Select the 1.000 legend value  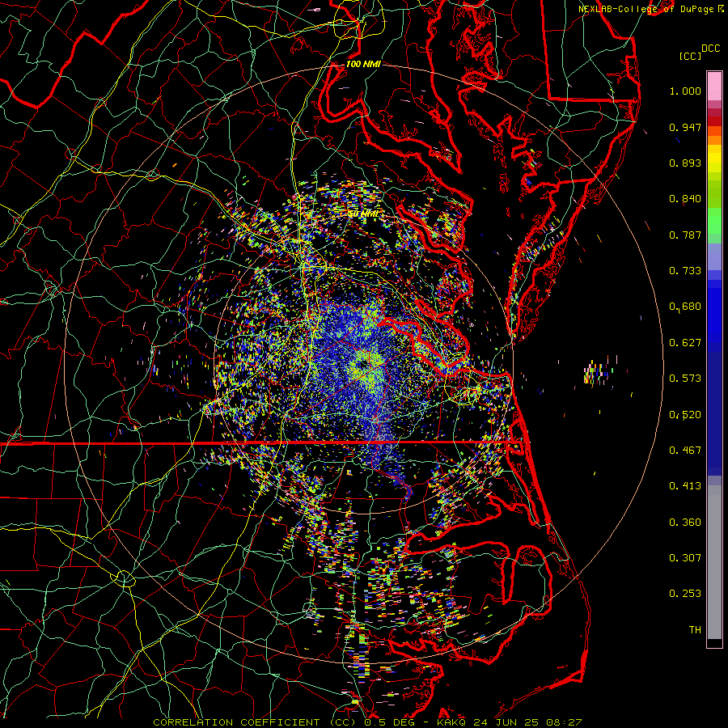pyautogui.click(x=685, y=91)
